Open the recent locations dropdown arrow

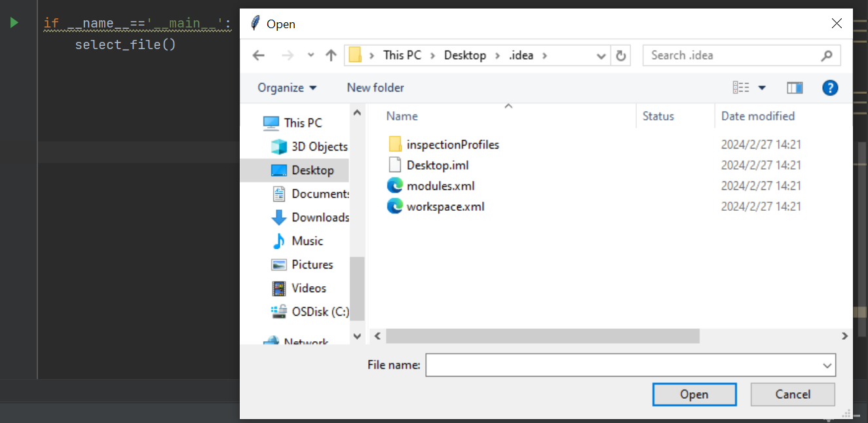[311, 56]
